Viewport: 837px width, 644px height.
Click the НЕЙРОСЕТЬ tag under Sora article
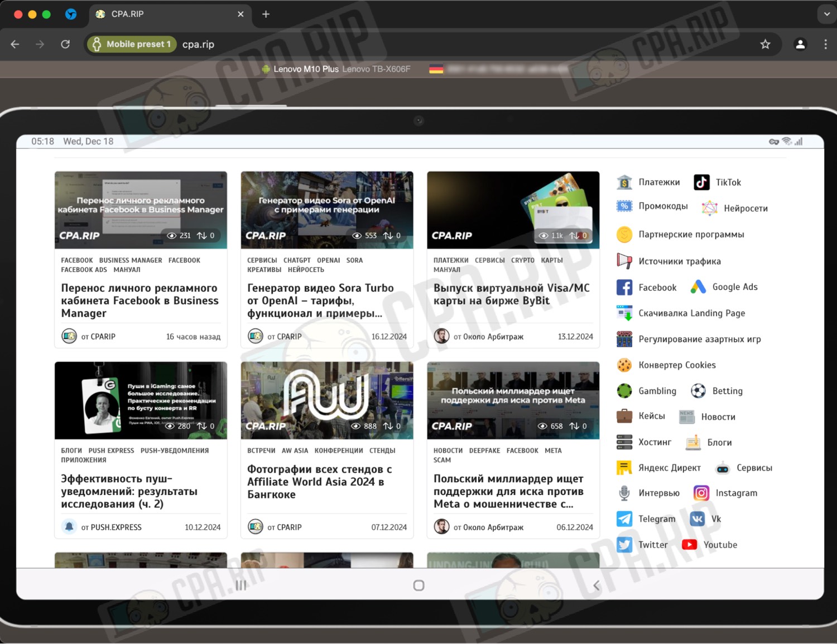(x=306, y=270)
